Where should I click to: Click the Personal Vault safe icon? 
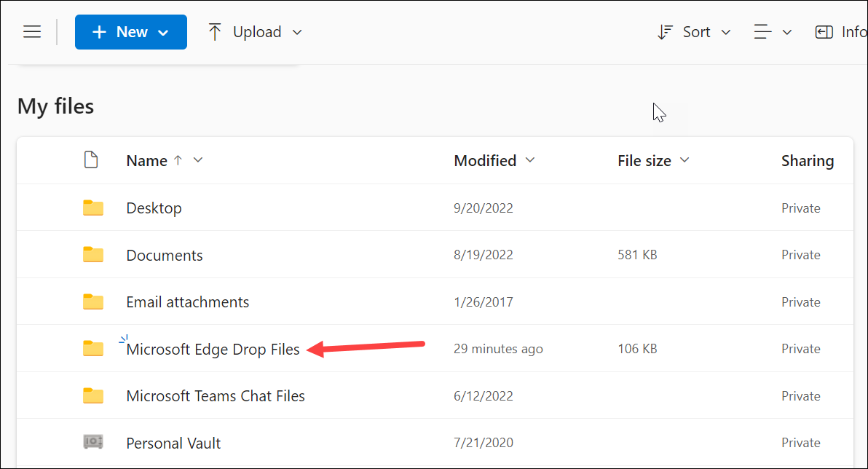point(92,442)
